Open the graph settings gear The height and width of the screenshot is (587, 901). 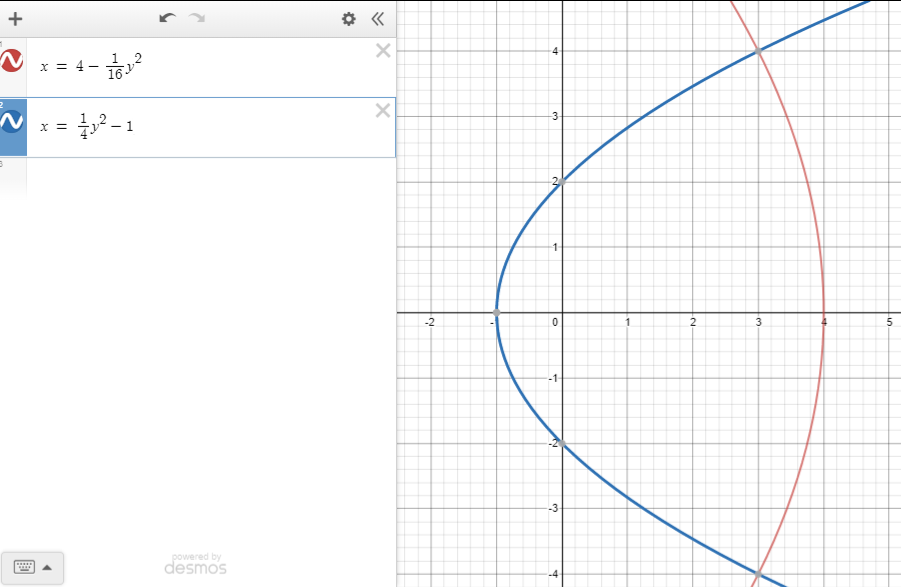[x=348, y=19]
